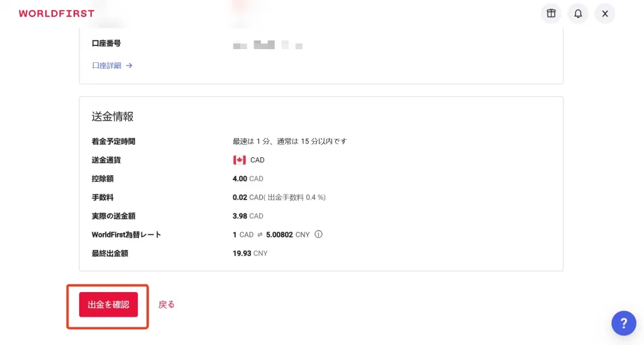Click the WorldFirst logo

click(x=57, y=14)
